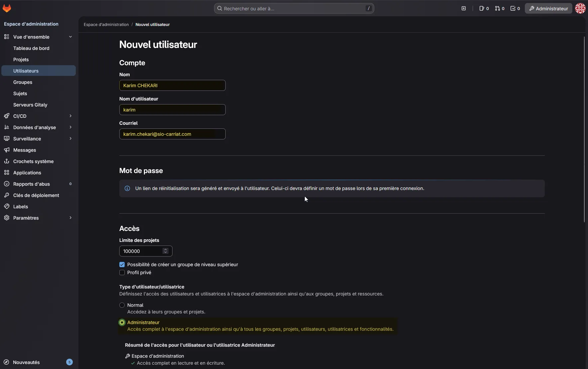Open the create new plus icon
The width and height of the screenshot is (588, 369).
(464, 8)
